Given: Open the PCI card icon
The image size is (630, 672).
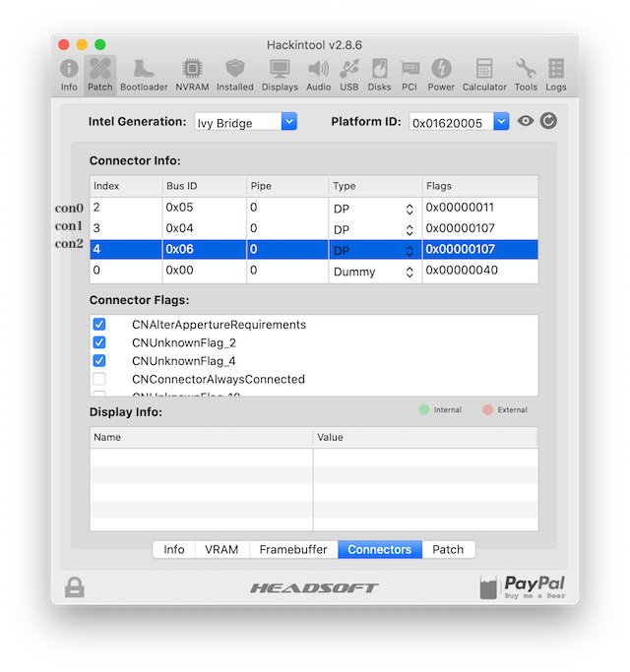Looking at the screenshot, I should click(409, 75).
